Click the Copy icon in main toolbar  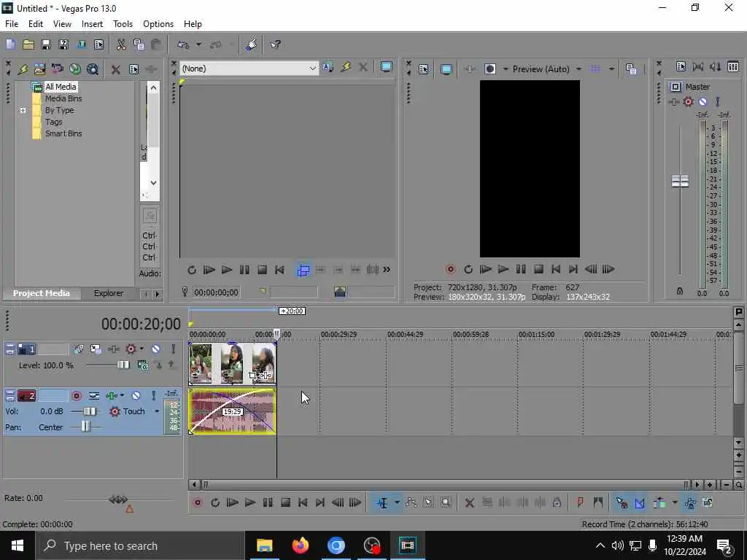[x=139, y=44]
